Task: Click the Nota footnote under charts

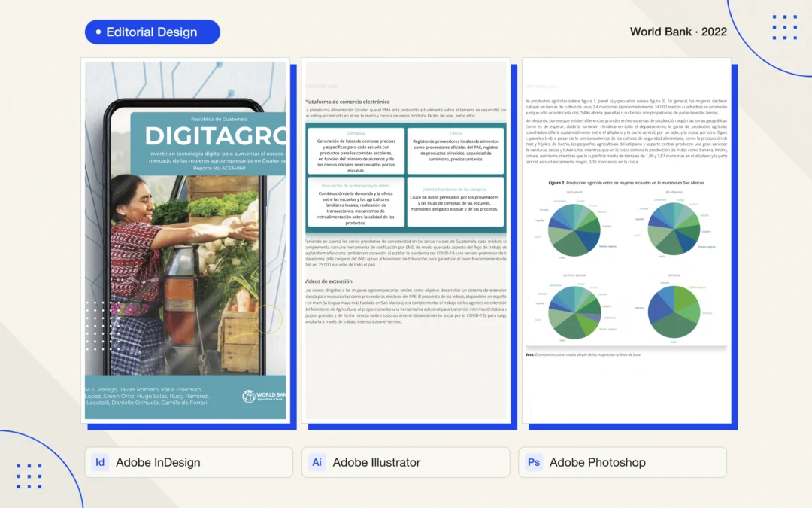Action: coord(583,354)
